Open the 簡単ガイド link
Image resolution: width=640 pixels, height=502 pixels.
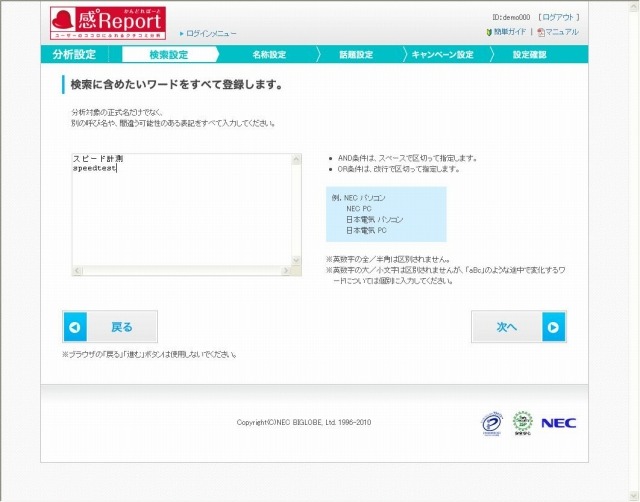point(510,31)
